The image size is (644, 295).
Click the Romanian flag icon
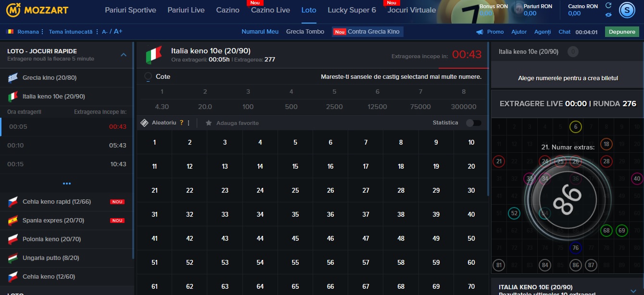tap(11, 32)
